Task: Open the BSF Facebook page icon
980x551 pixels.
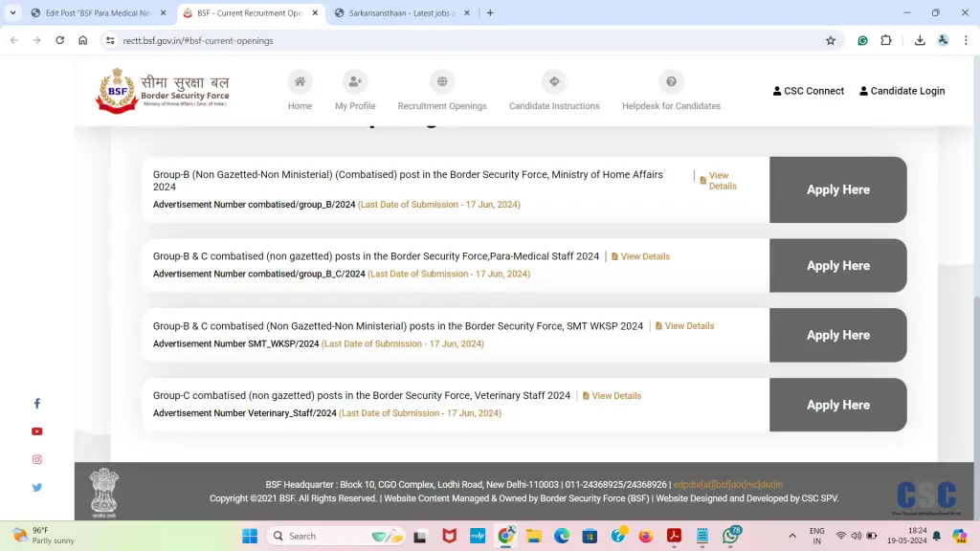Action: click(x=37, y=404)
